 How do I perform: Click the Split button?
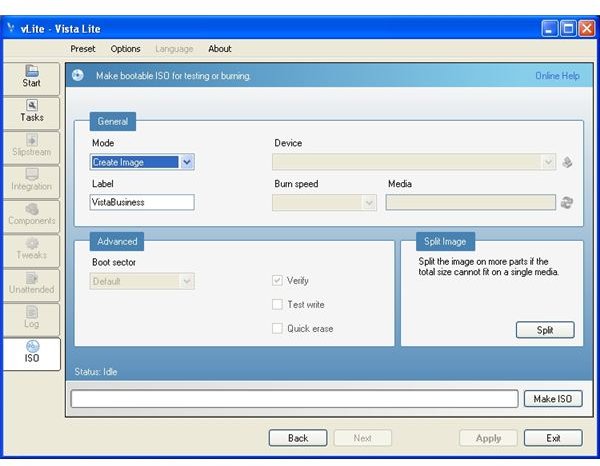[545, 330]
